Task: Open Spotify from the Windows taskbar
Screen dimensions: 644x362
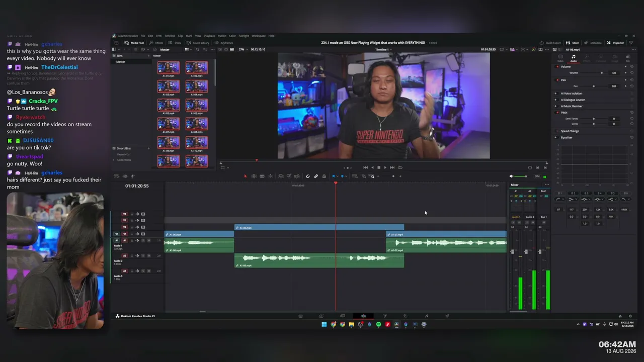Action: pos(378,324)
